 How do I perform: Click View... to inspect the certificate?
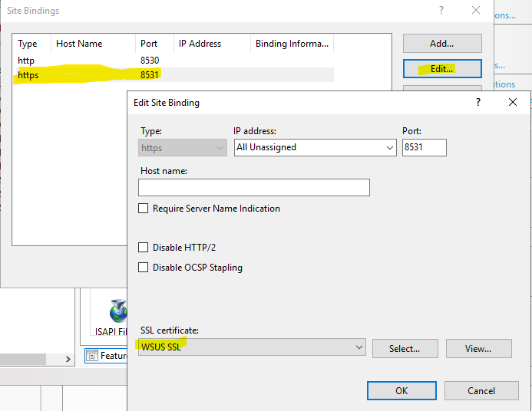[478, 348]
